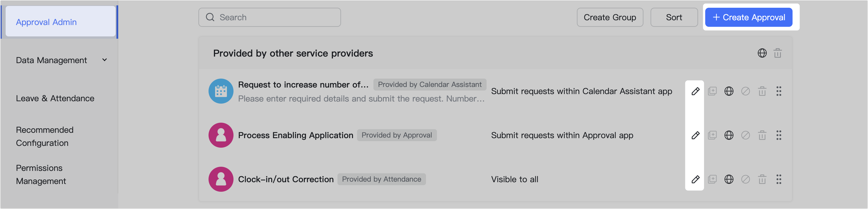The height and width of the screenshot is (209, 868).
Task: Click the globe icon for Process Enabling Application
Action: click(x=729, y=135)
